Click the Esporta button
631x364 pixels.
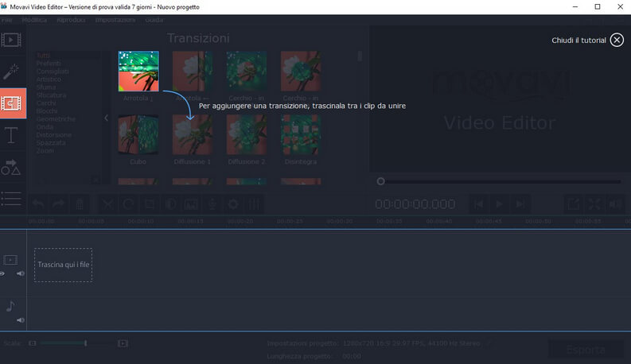(x=586, y=350)
